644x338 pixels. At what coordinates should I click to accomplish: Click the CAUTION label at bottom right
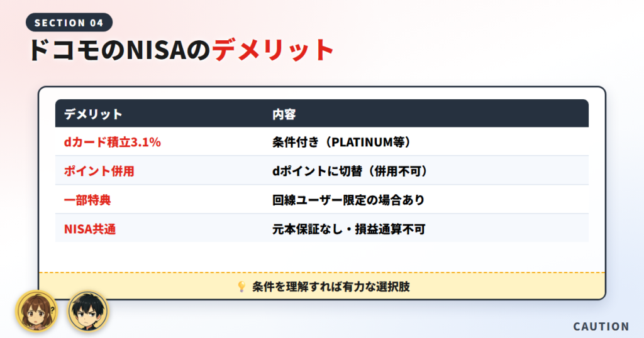(x=601, y=327)
